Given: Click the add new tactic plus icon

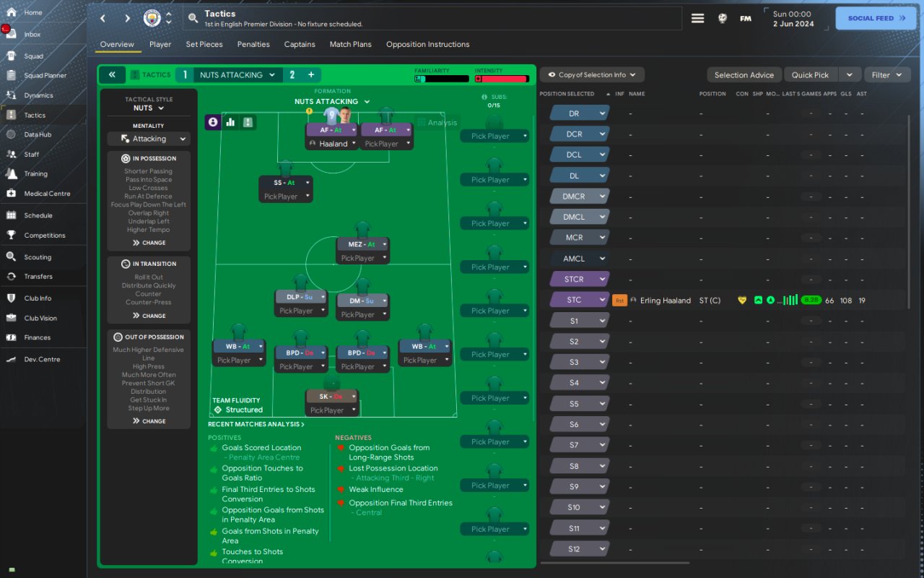Looking at the screenshot, I should tap(311, 74).
